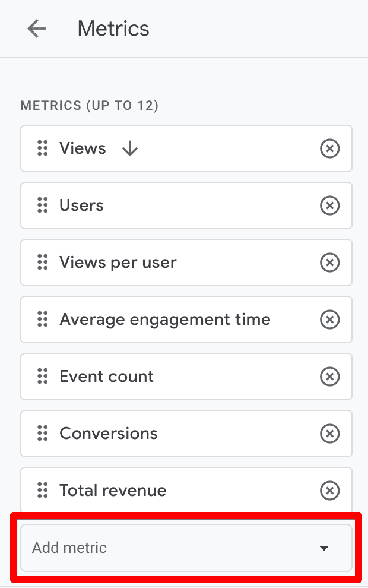
Task: Click the Metrics panel title
Action: pos(113,29)
